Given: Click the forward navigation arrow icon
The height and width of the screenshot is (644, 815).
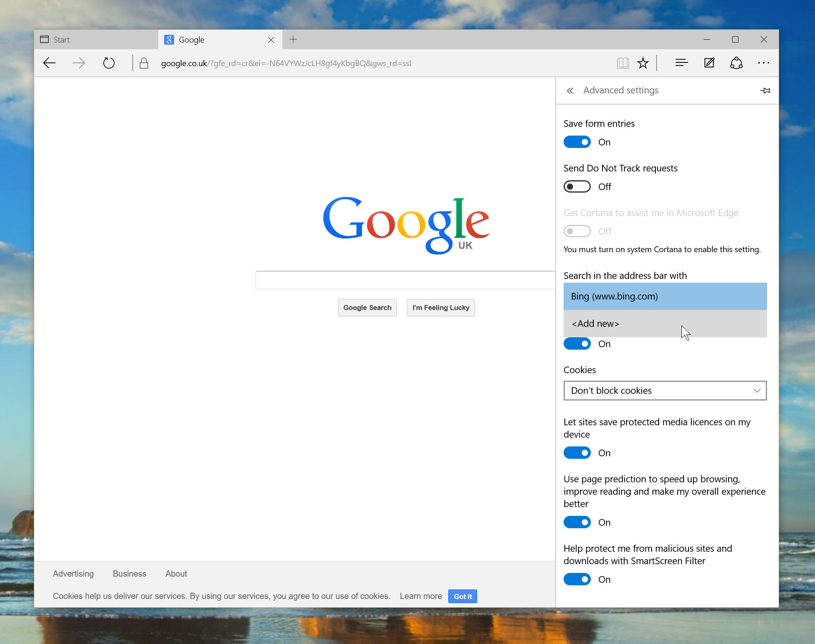Looking at the screenshot, I should [79, 63].
